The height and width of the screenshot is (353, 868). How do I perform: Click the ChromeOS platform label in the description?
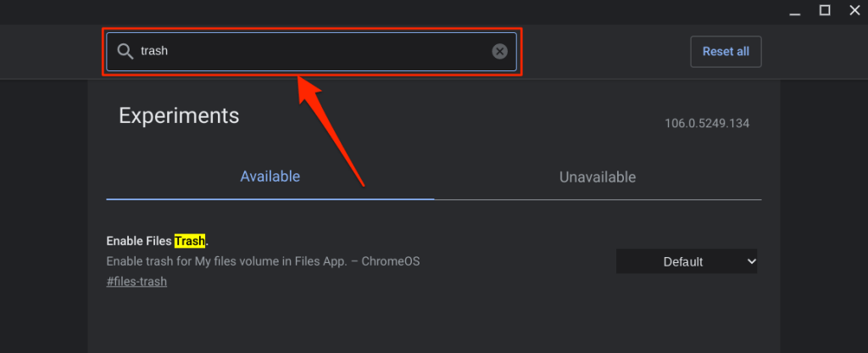390,261
